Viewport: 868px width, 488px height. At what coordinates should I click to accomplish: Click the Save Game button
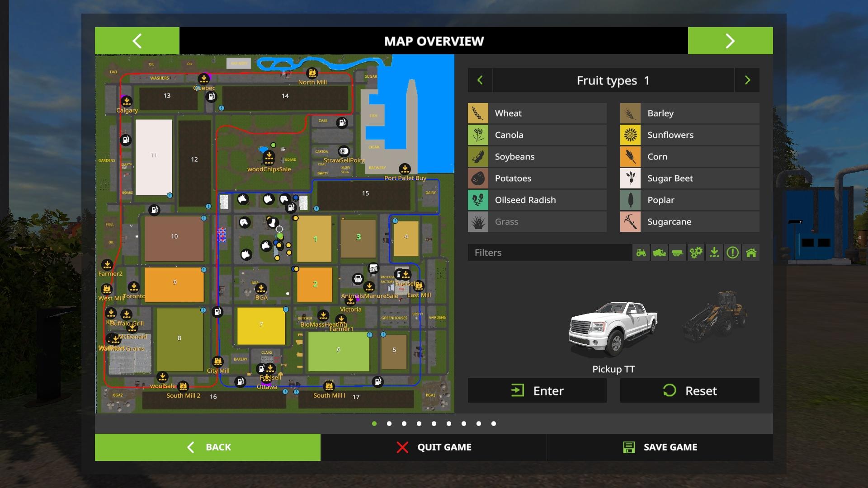pyautogui.click(x=660, y=447)
